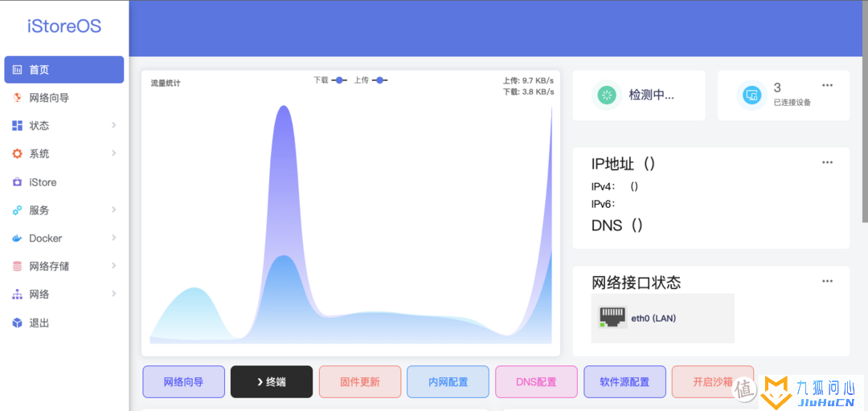The image size is (868, 411).
Task: Expand the 服务 submenu chevron
Action: tap(113, 210)
